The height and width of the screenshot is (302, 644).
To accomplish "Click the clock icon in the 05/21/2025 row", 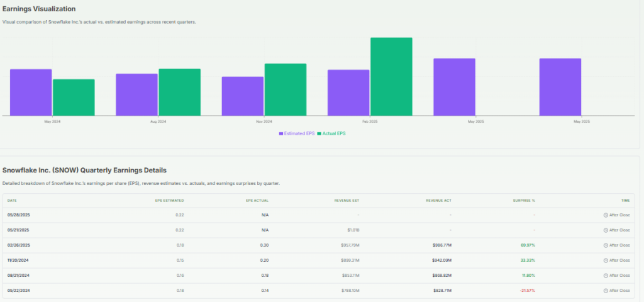I will click(x=606, y=230).
